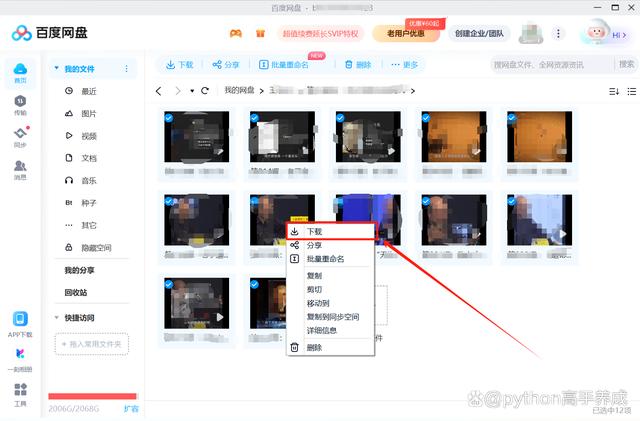The image size is (640, 421).
Task: Click the orange gift box icon
Action: (x=260, y=33)
